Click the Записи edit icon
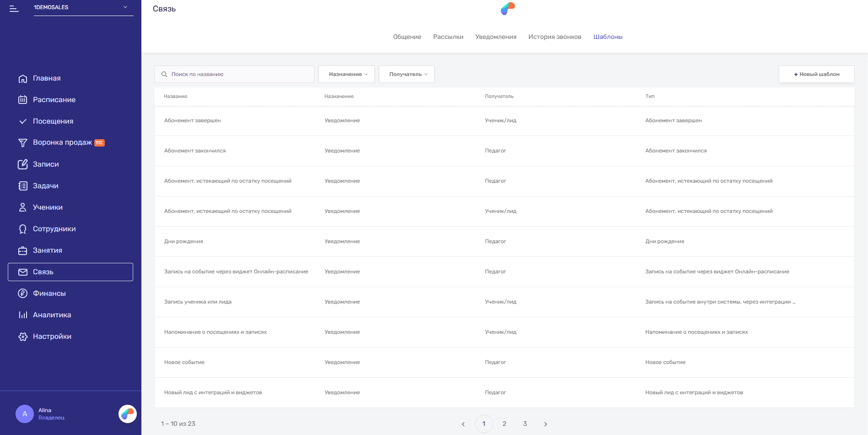The height and width of the screenshot is (435, 868). tap(23, 164)
